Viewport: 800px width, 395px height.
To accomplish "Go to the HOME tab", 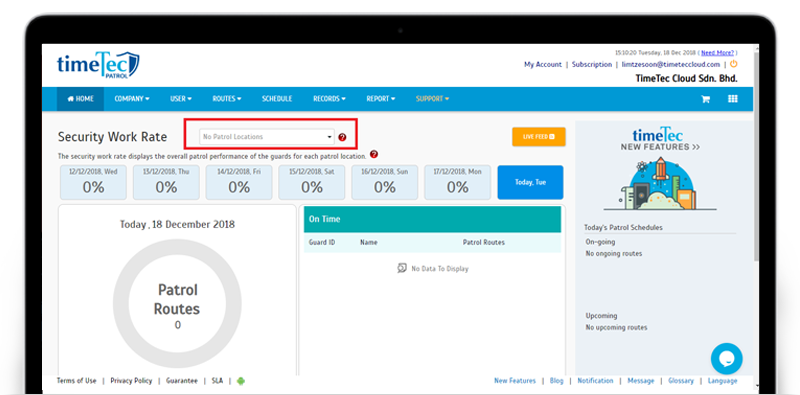I will point(80,99).
